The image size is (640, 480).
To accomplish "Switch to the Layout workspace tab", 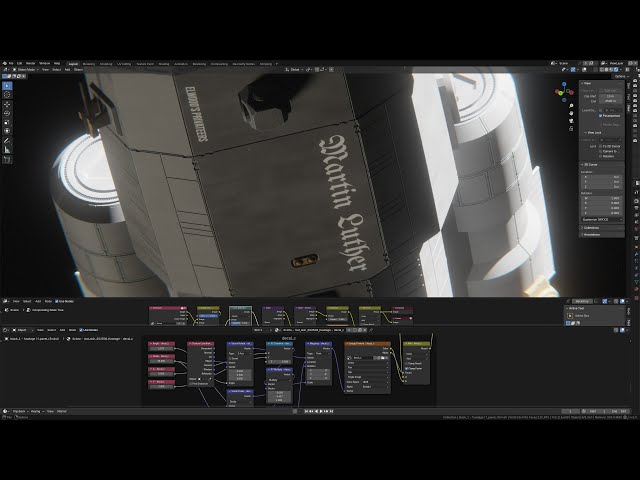I will 73,64.
